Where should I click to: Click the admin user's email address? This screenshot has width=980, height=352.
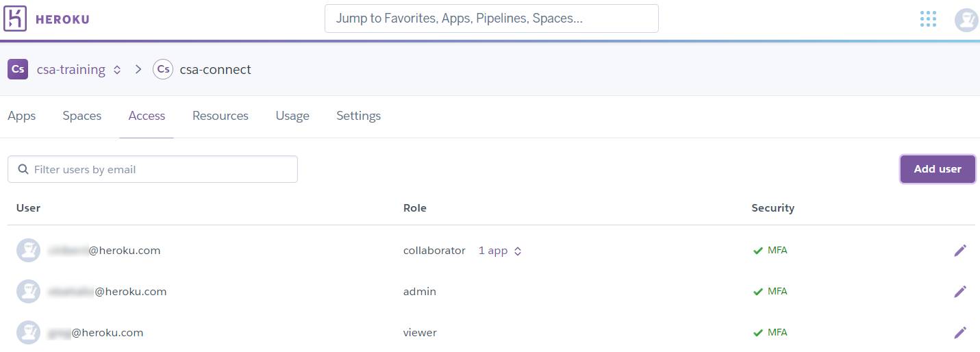tap(108, 292)
